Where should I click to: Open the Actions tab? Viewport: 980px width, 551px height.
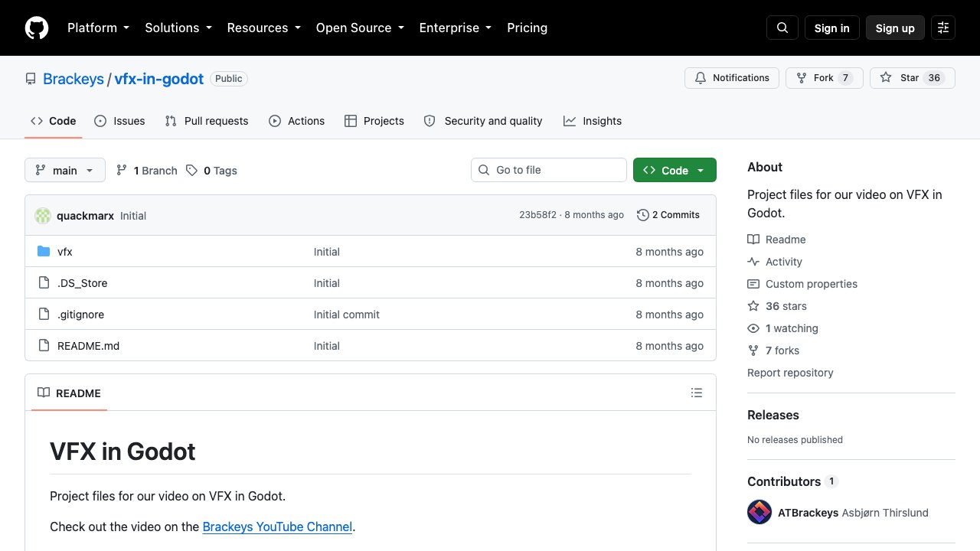[x=296, y=121]
